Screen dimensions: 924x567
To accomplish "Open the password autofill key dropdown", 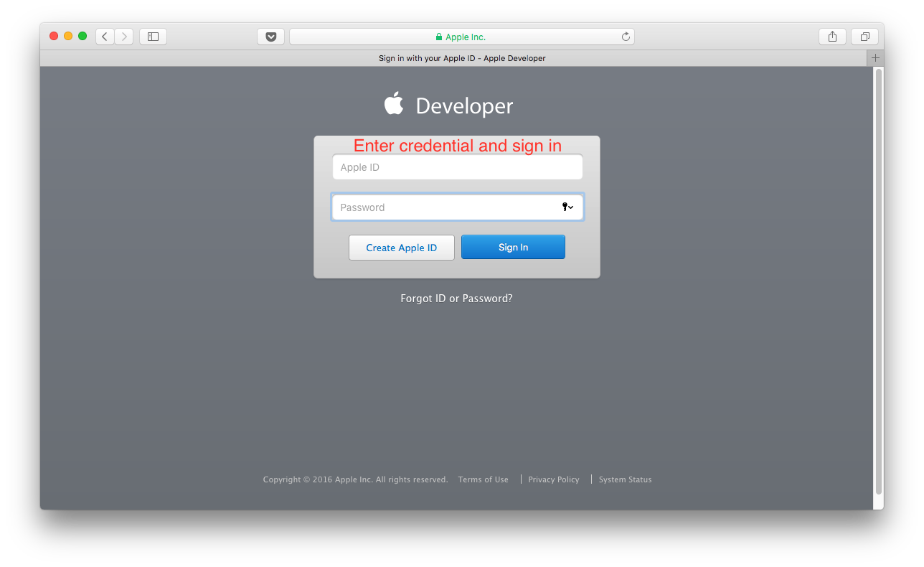I will [567, 207].
